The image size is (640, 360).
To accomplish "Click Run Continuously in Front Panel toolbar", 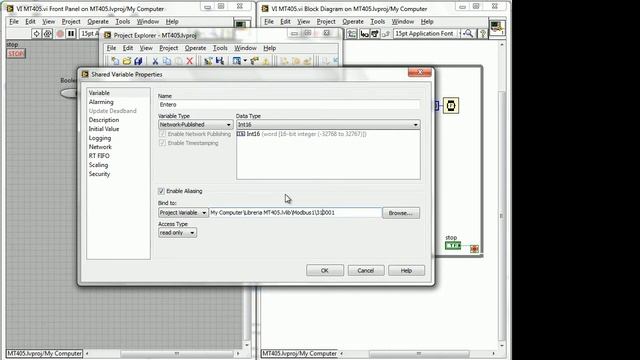I will [47, 33].
